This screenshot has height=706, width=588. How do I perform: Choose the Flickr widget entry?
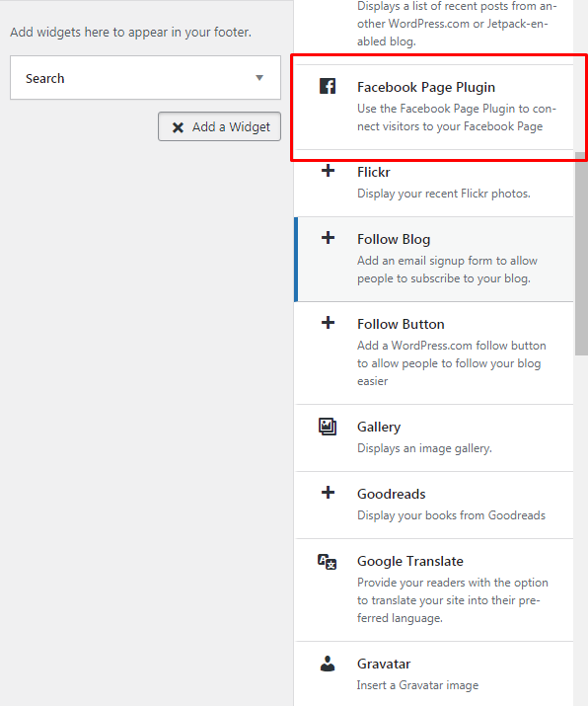tap(435, 184)
